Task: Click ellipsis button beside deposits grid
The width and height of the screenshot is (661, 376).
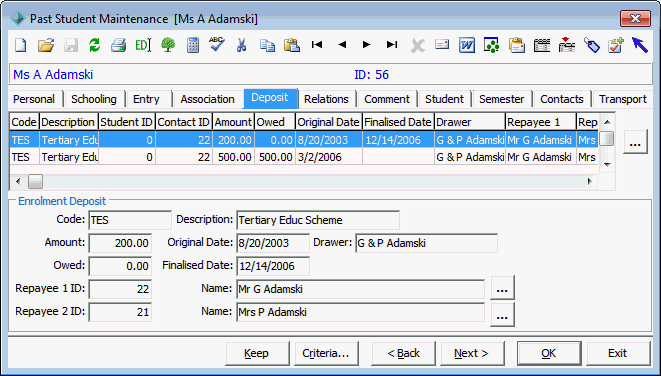Action: click(635, 142)
